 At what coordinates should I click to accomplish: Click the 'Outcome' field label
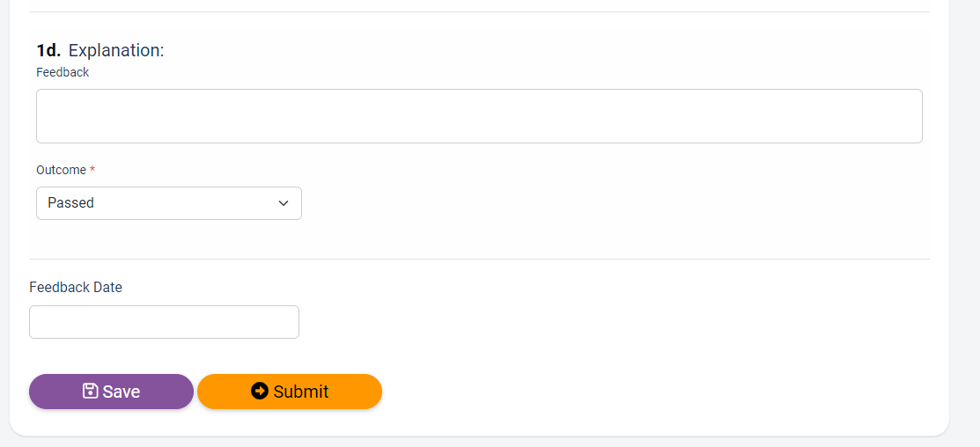coord(62,170)
